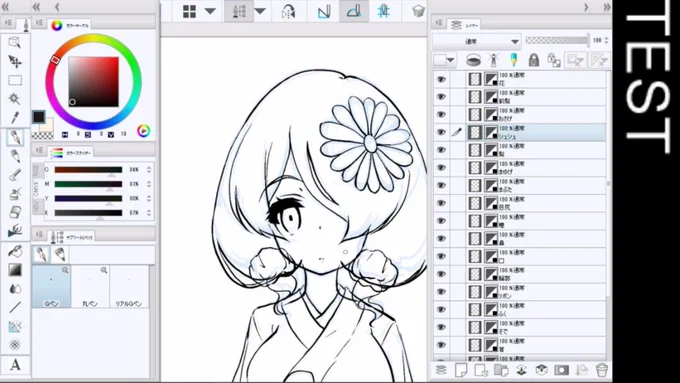This screenshot has height=383, width=680.
Task: Click New vector layer icon
Action: [x=481, y=370]
